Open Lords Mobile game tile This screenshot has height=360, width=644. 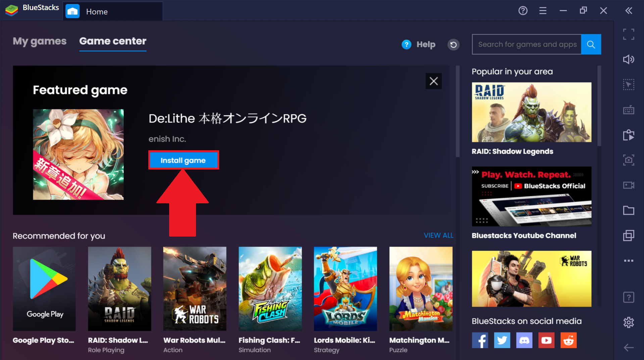[x=345, y=289]
